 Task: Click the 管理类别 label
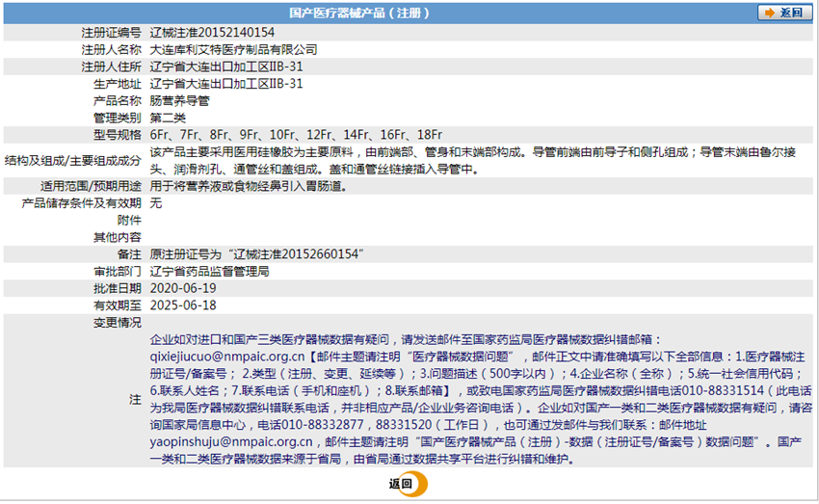point(118,118)
